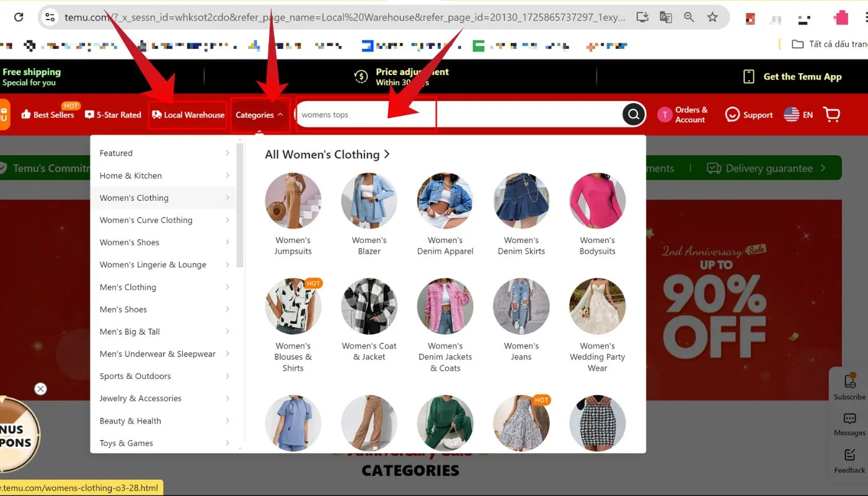The height and width of the screenshot is (496, 868).
Task: Open Women's Blouses & Shirts thumbnail
Action: click(x=293, y=306)
